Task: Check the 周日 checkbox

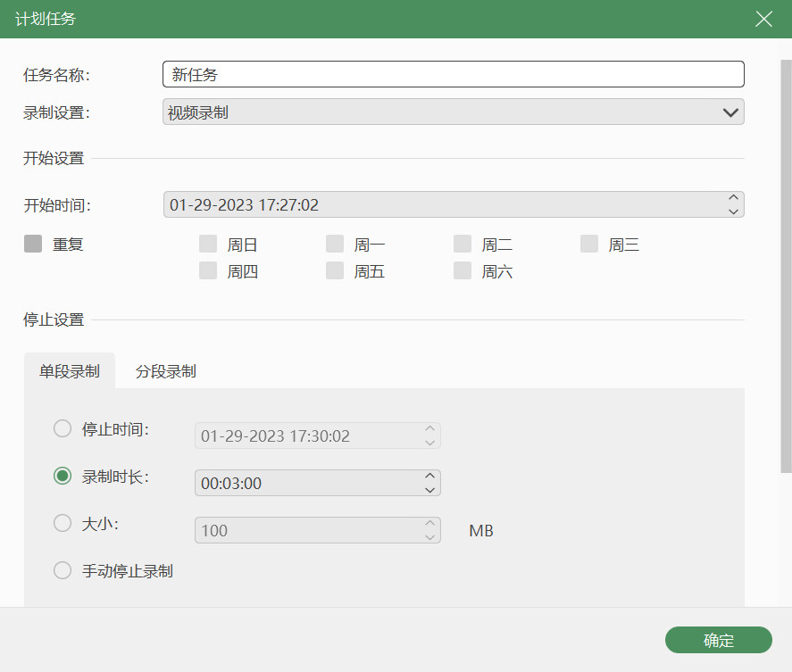Action: (208, 244)
